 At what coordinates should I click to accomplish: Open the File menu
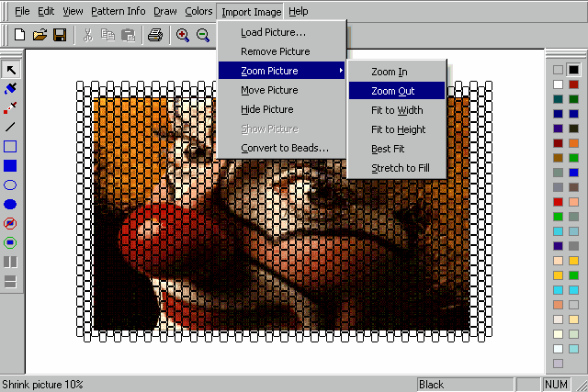22,12
